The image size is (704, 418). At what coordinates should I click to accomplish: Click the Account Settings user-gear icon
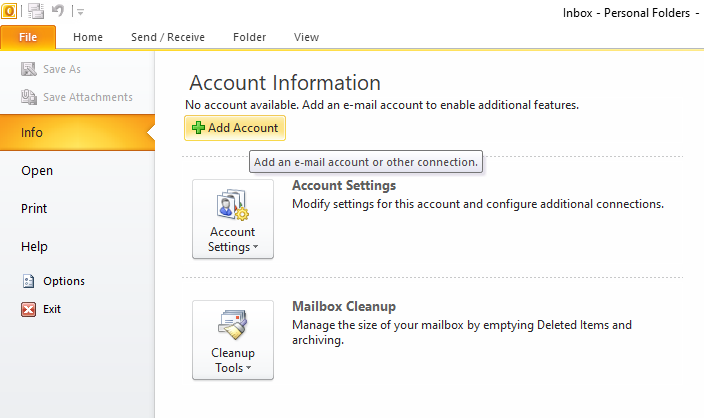pos(233,205)
